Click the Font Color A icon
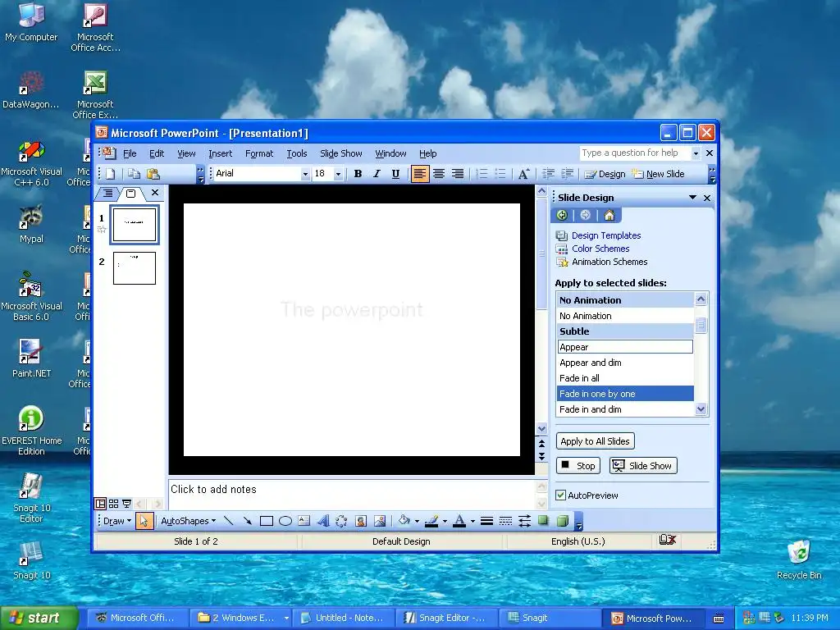Viewport: 840px width, 630px height. click(459, 521)
